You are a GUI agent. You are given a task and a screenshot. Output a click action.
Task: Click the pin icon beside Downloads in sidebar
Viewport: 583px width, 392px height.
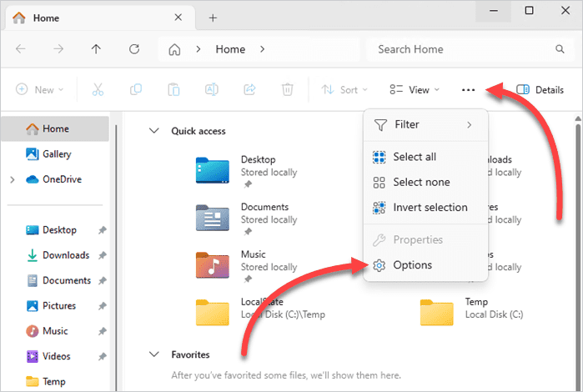pyautogui.click(x=103, y=255)
